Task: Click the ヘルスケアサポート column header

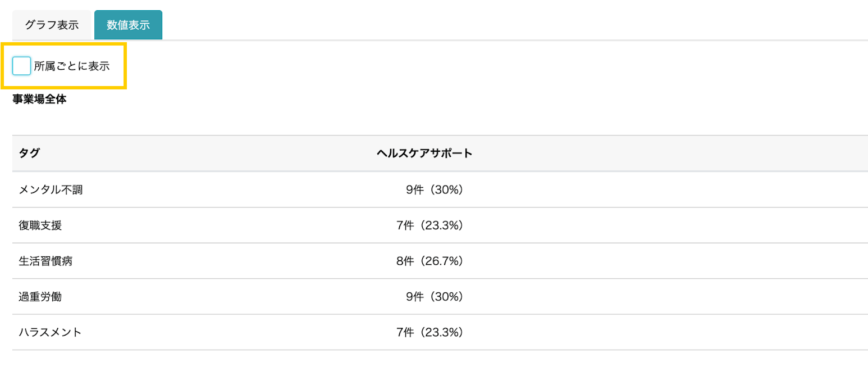Action: [424, 153]
